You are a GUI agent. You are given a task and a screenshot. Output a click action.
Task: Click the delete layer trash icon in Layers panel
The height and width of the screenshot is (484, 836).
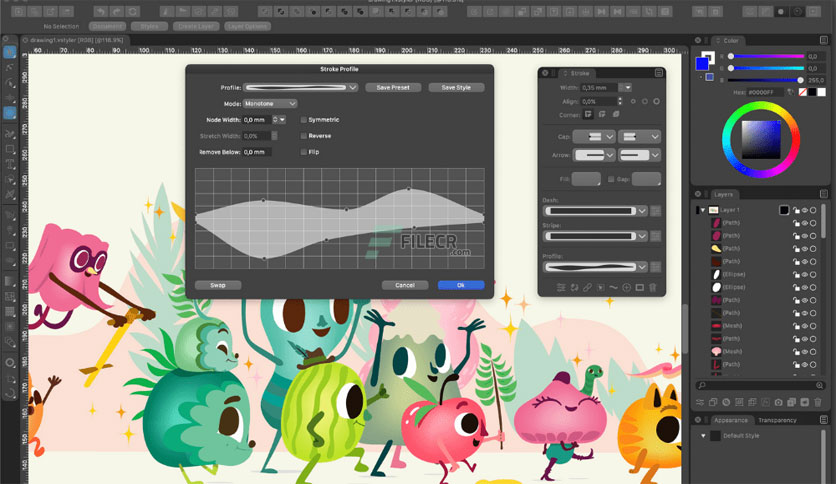818,402
